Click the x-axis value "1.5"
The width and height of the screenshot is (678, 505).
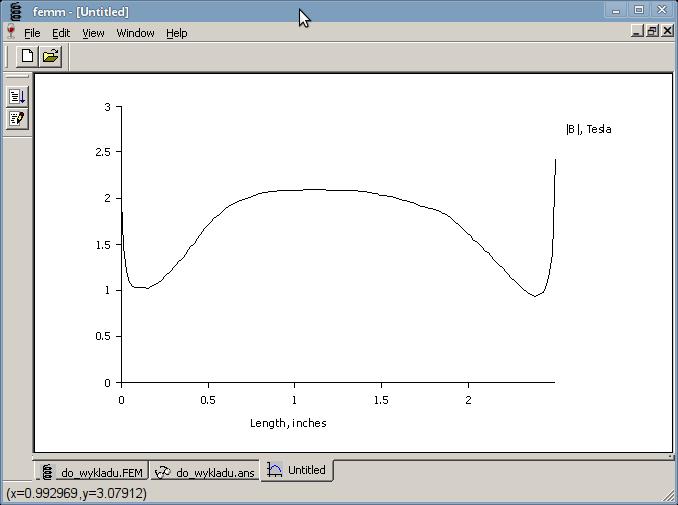381,400
